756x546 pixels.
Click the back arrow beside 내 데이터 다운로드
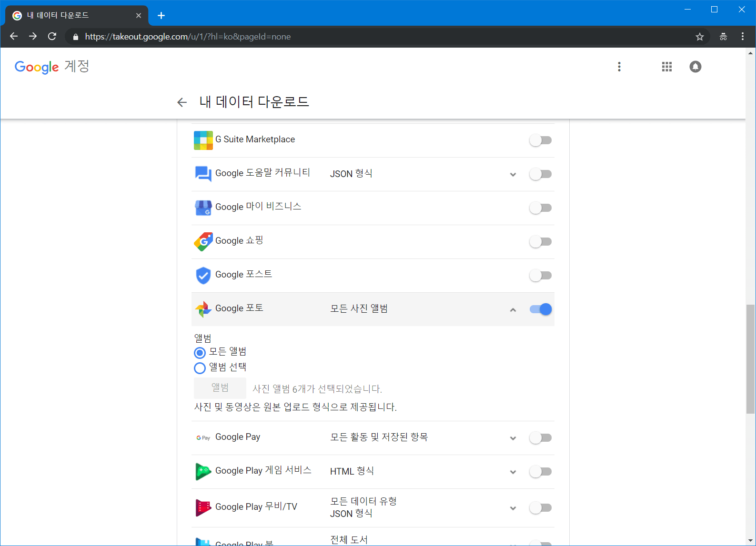181,102
